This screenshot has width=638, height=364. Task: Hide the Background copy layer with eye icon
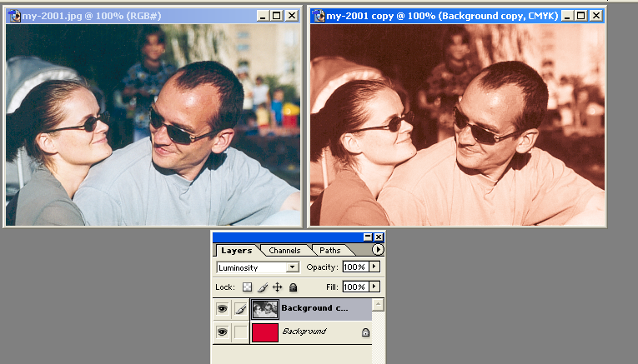(222, 309)
